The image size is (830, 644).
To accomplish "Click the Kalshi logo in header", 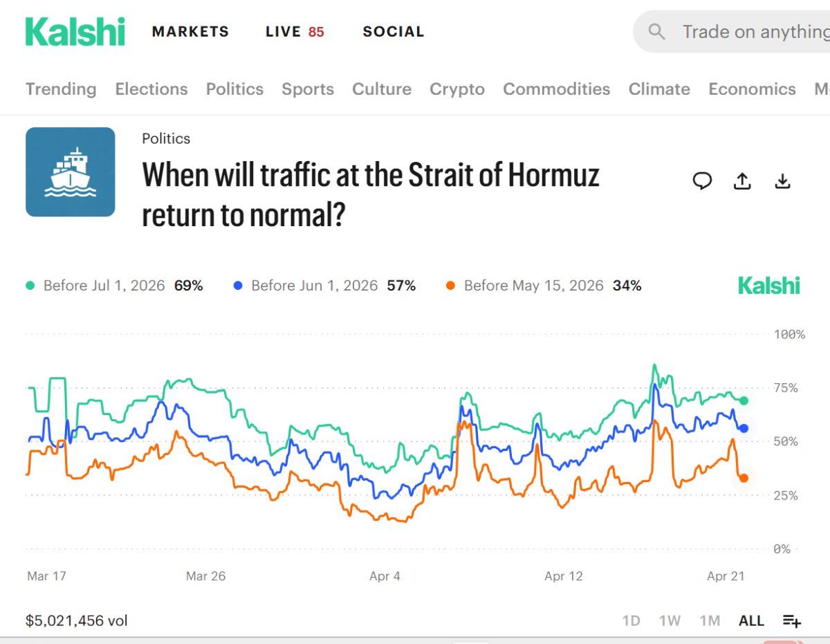I will (x=75, y=32).
